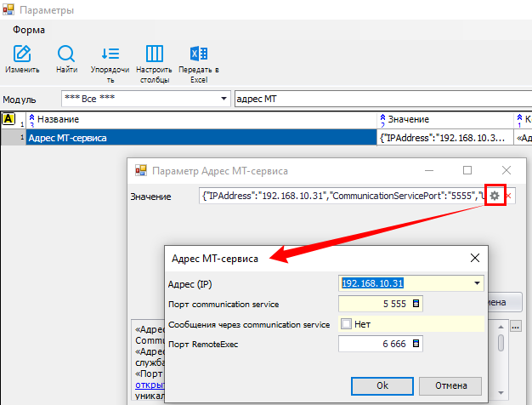Toggle Сообщения через communication service checkbox
This screenshot has height=405, width=532.
[x=346, y=323]
